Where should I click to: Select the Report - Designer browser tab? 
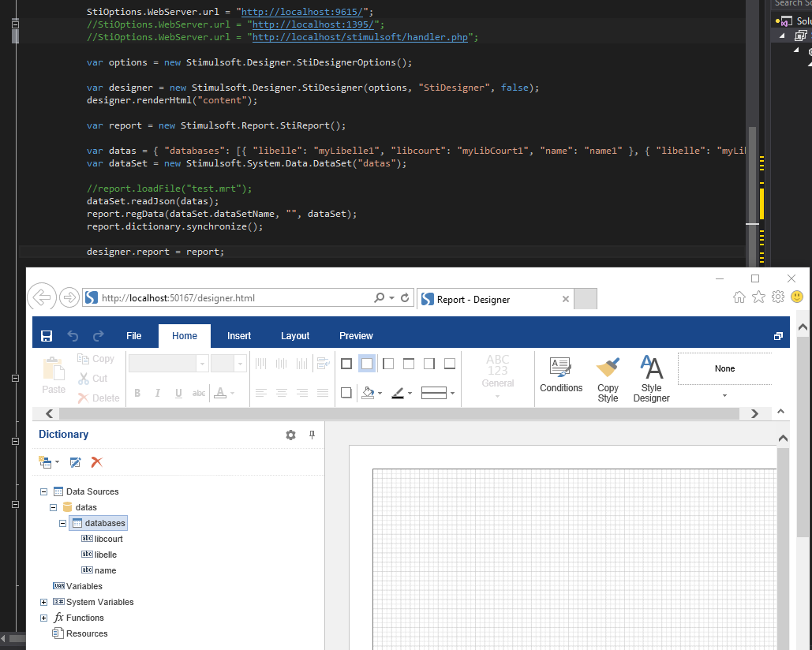point(495,299)
